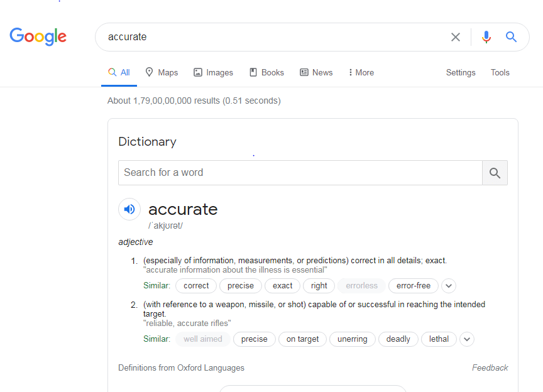
Task: Start voice search via microphone icon
Action: (486, 37)
